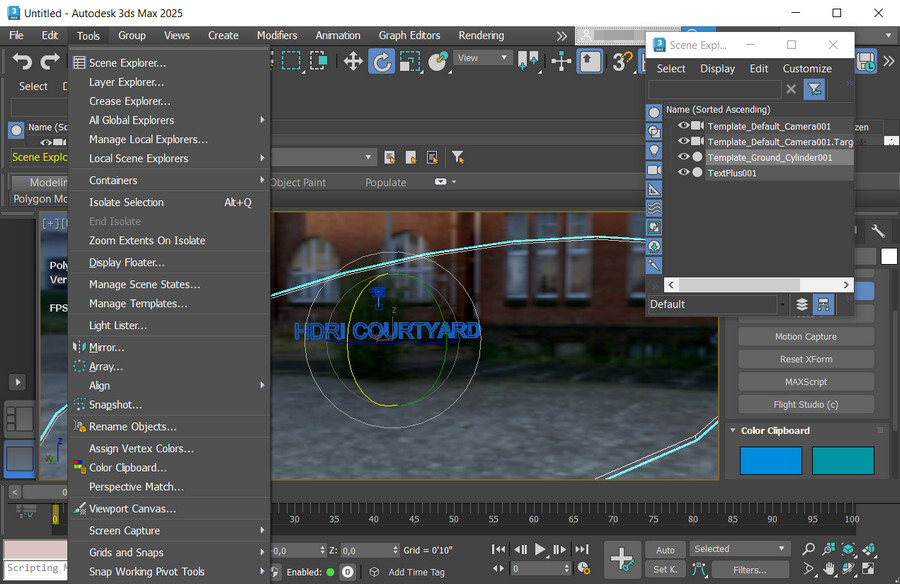
Task: Click the Flight Studio (c) button
Action: 806,405
